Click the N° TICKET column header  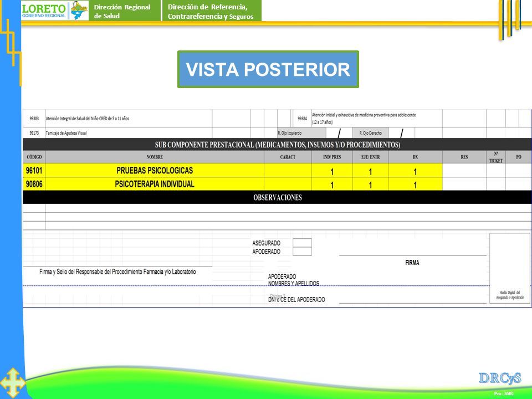coord(495,157)
